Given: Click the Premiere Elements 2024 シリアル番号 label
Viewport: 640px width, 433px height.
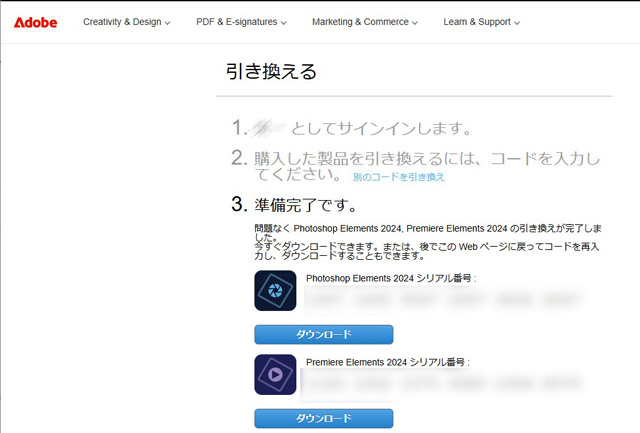Looking at the screenshot, I should coord(388,362).
